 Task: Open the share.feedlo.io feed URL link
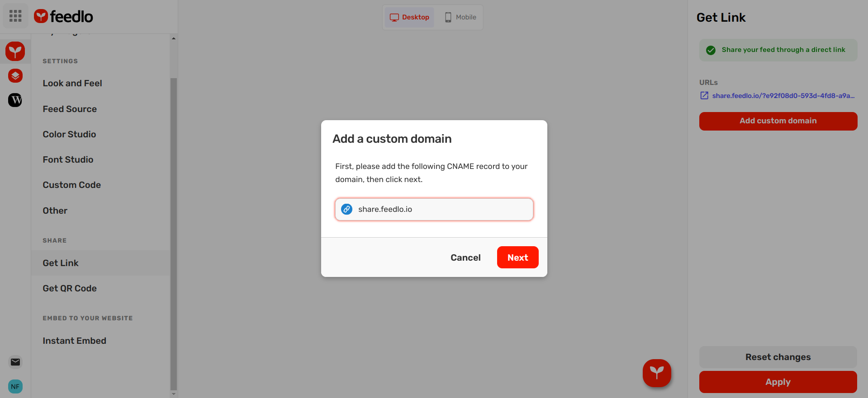783,96
